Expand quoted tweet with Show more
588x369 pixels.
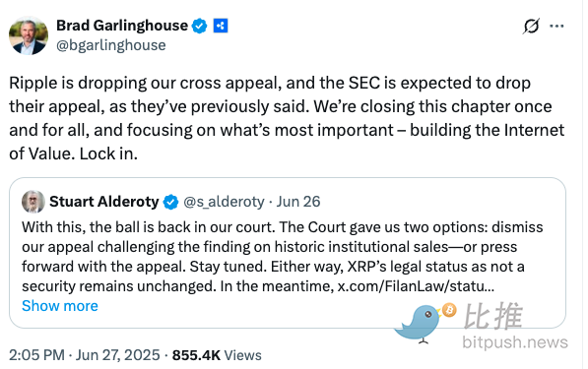[60, 306]
